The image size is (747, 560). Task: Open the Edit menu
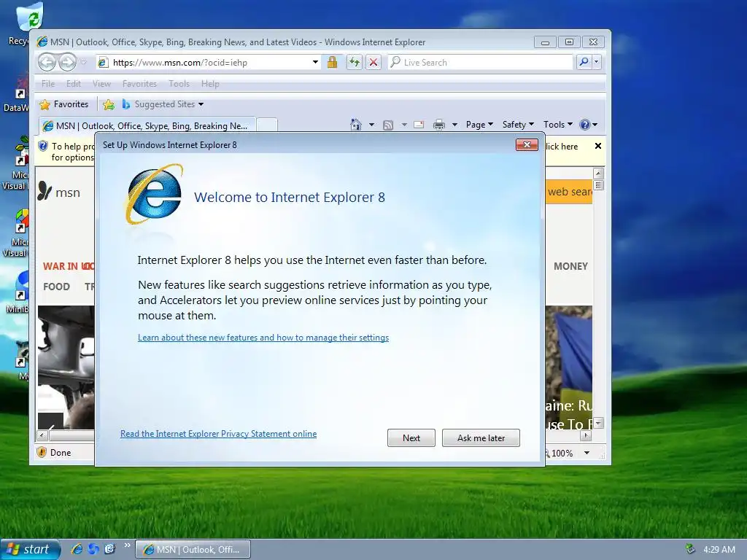74,84
